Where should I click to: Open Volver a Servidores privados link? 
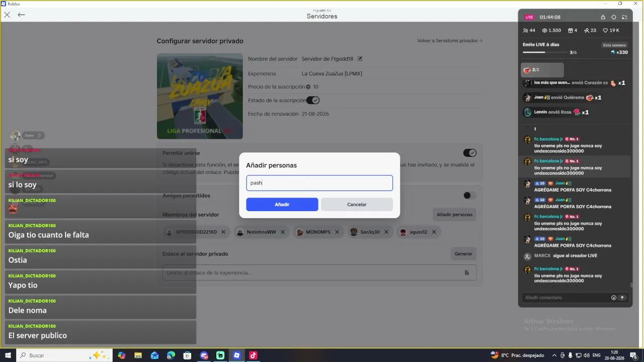pos(450,41)
